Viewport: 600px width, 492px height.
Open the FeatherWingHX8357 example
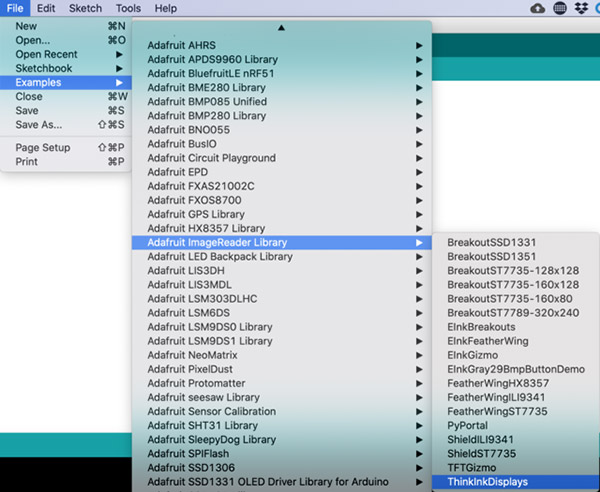click(x=516, y=383)
